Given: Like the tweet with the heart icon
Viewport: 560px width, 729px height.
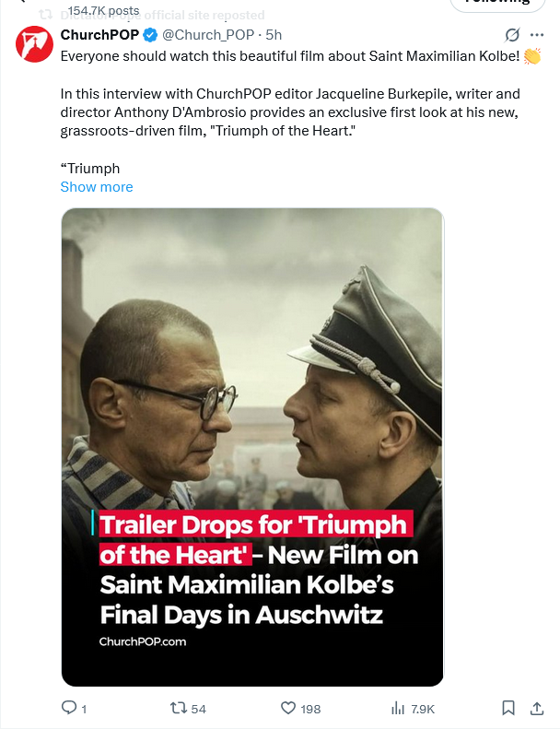Looking at the screenshot, I should point(288,708).
